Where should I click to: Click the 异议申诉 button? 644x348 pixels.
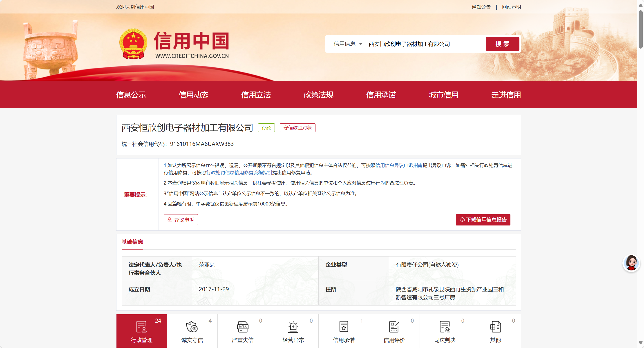(181, 220)
